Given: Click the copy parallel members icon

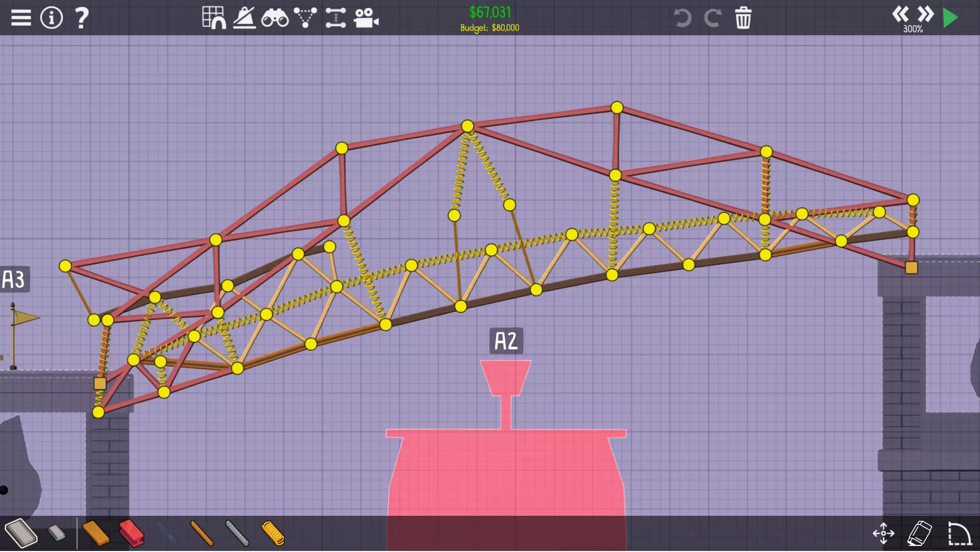Looking at the screenshot, I should (335, 18).
